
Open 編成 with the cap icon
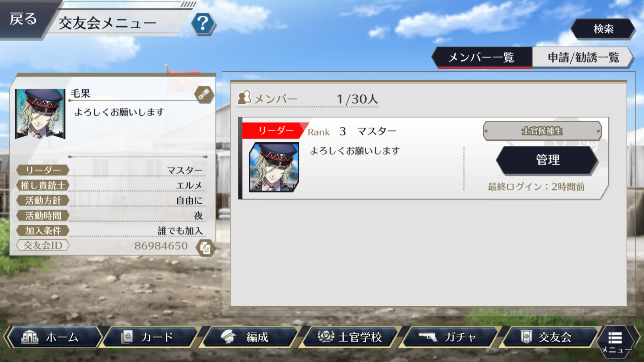click(250, 337)
